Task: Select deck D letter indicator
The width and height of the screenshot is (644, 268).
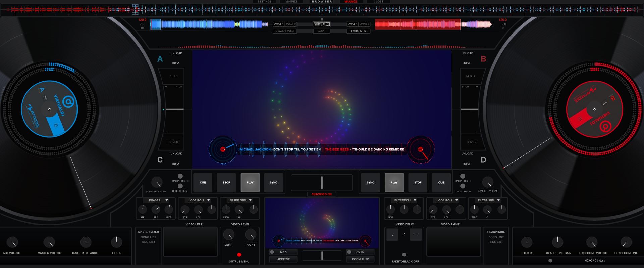Action: coord(483,160)
